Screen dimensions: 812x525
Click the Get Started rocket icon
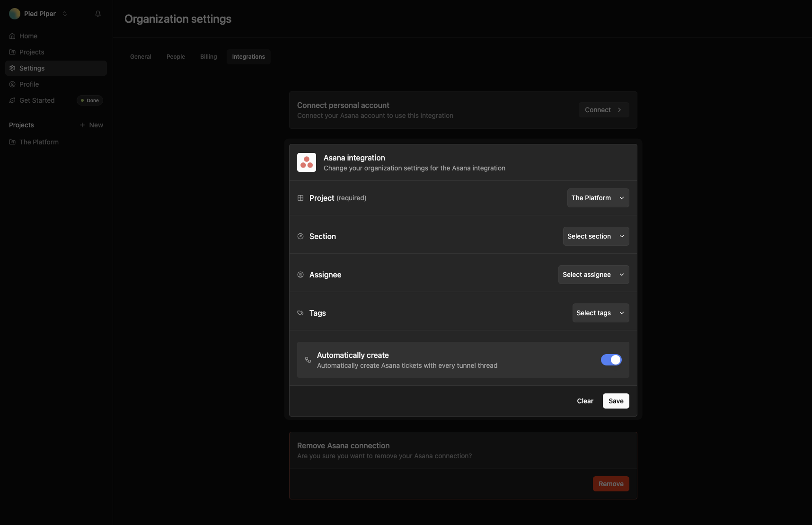click(x=12, y=100)
